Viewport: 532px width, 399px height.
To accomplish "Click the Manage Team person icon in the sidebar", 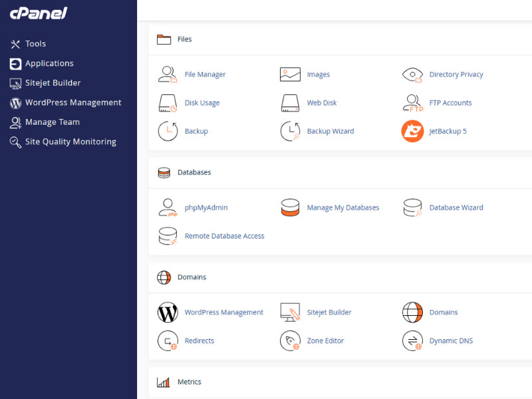I will click(x=15, y=122).
